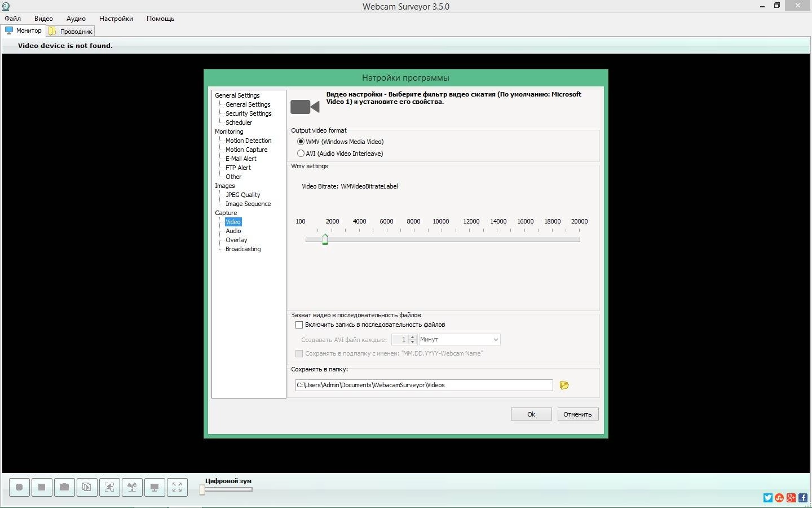Click the camera snapshot toolbar button
The height and width of the screenshot is (508, 812).
coord(64,487)
